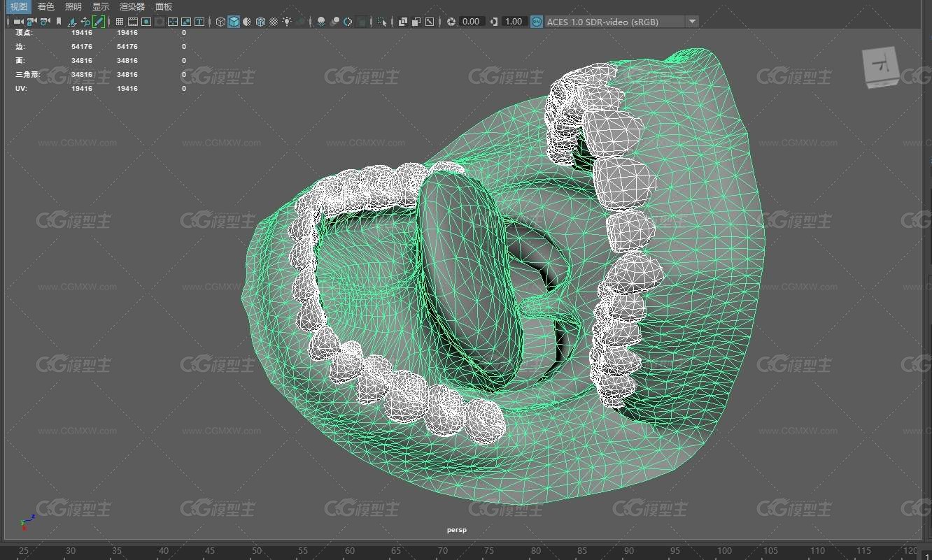The width and height of the screenshot is (932, 560).
Task: Click the gamma icon
Action: coord(494,22)
